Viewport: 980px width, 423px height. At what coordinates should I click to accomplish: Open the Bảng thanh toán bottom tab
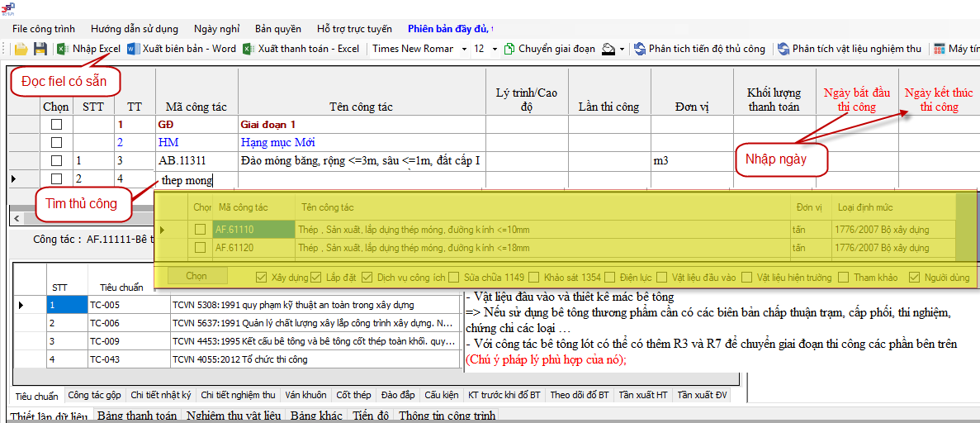click(137, 416)
